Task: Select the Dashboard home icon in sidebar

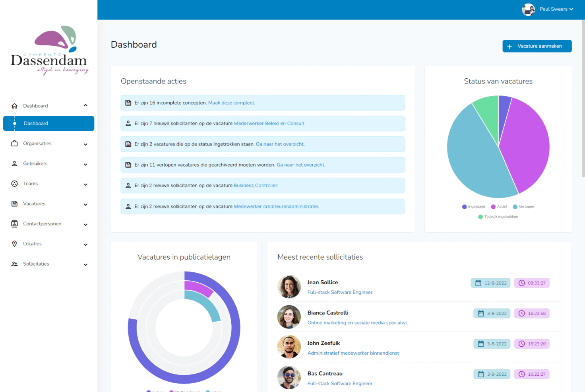Action: 14,105
